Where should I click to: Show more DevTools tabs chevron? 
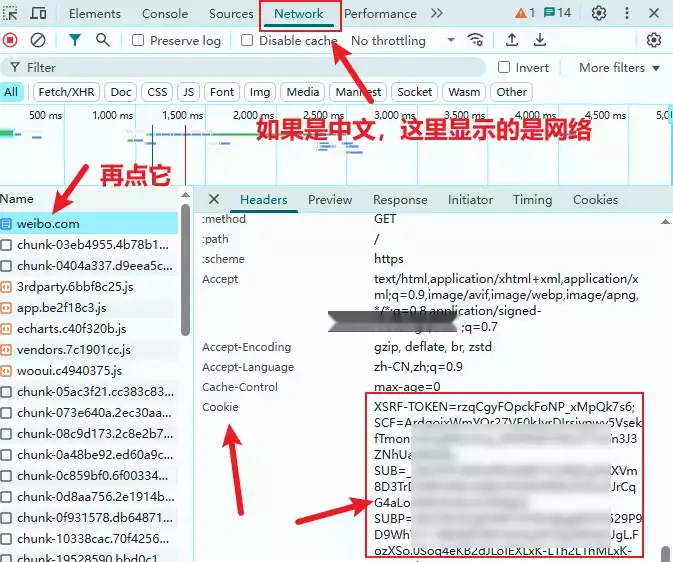pyautogui.click(x=436, y=13)
